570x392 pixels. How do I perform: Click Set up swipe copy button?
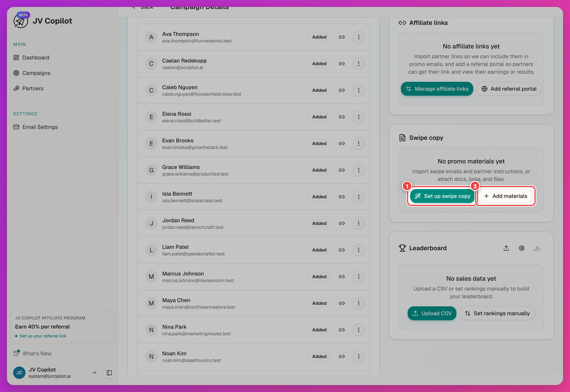442,196
